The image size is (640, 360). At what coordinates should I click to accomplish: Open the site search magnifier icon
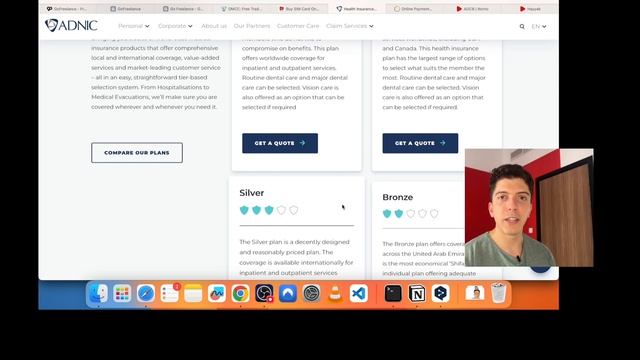[522, 27]
